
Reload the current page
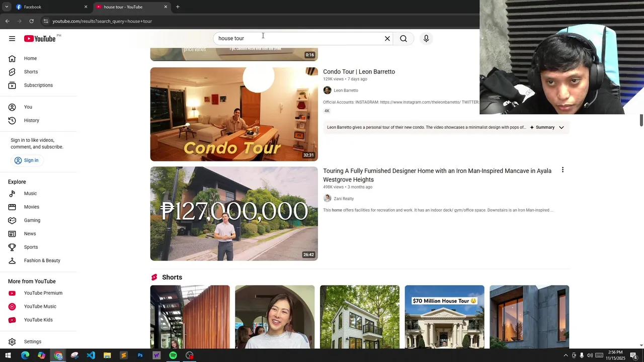(31, 21)
